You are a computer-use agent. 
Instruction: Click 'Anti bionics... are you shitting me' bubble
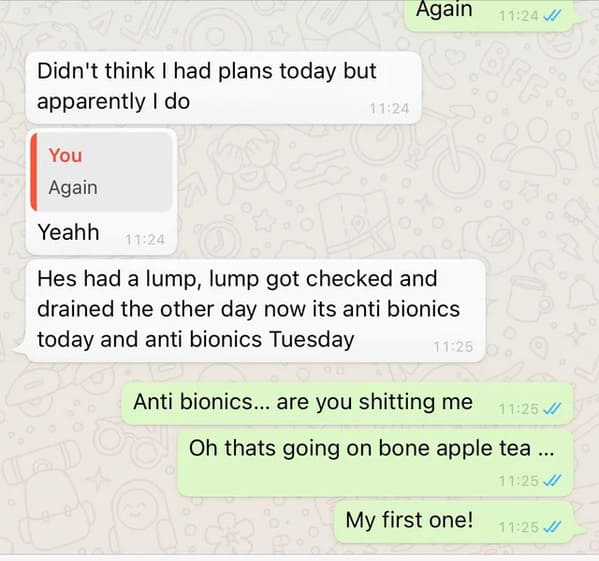click(347, 403)
